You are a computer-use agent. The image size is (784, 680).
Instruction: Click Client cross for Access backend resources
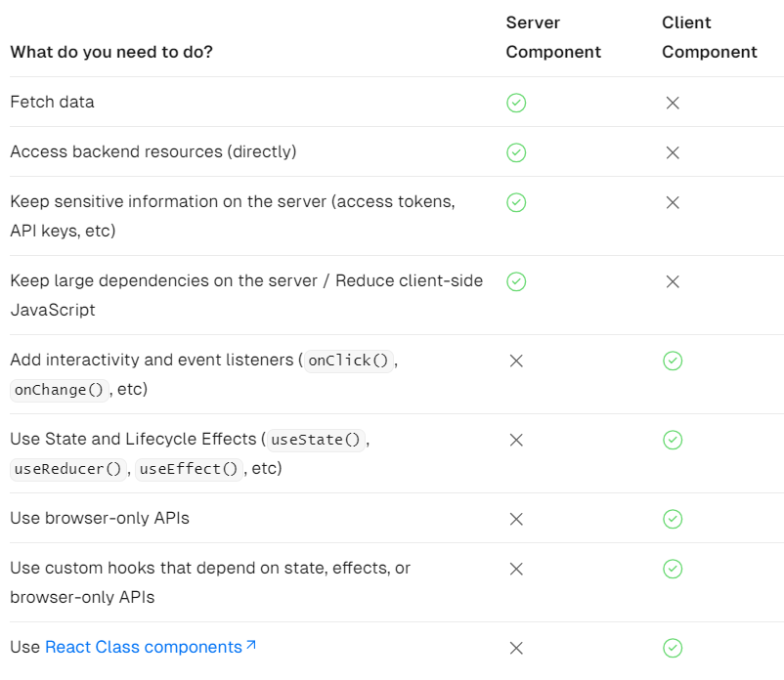pyautogui.click(x=673, y=152)
